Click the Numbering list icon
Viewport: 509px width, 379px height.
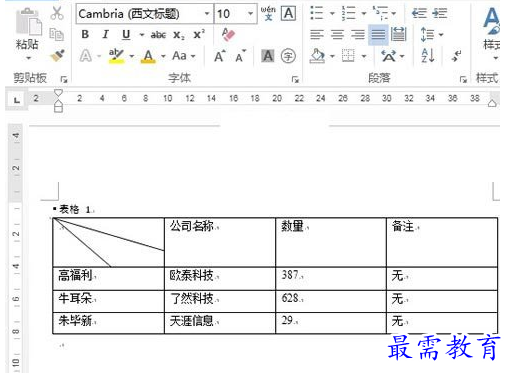349,13
